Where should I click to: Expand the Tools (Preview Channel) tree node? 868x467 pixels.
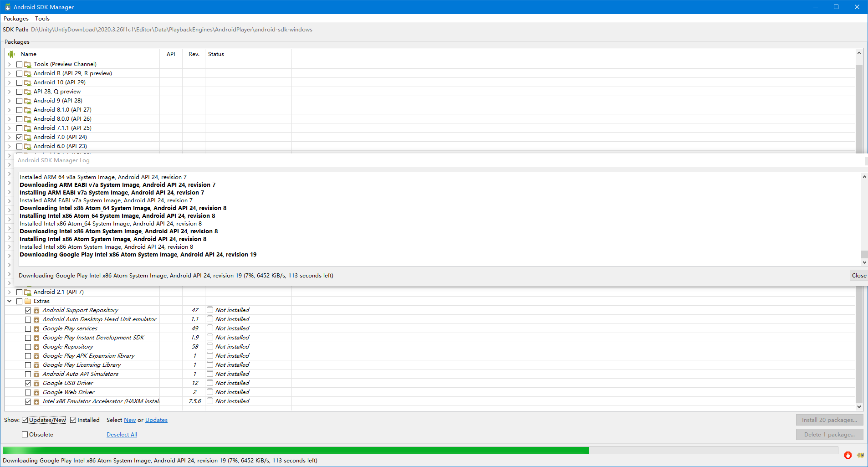(10, 64)
